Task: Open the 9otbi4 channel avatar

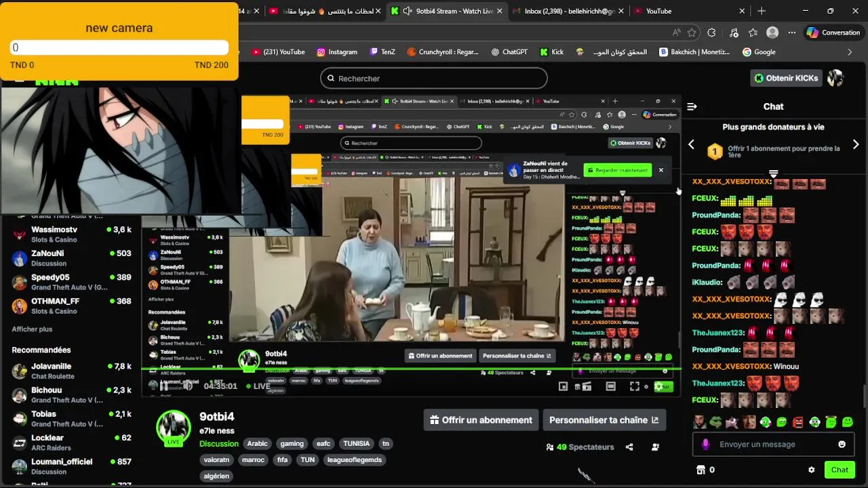Action: 174,428
